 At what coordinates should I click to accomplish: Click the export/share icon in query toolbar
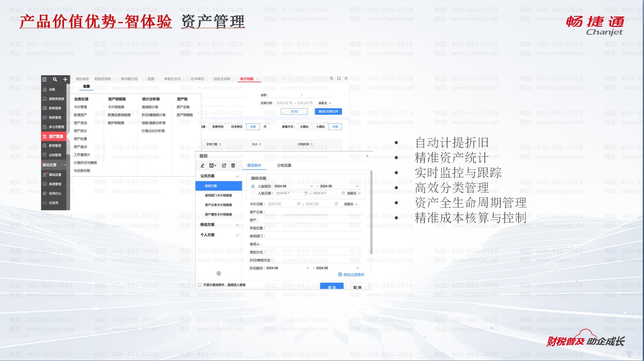click(224, 165)
